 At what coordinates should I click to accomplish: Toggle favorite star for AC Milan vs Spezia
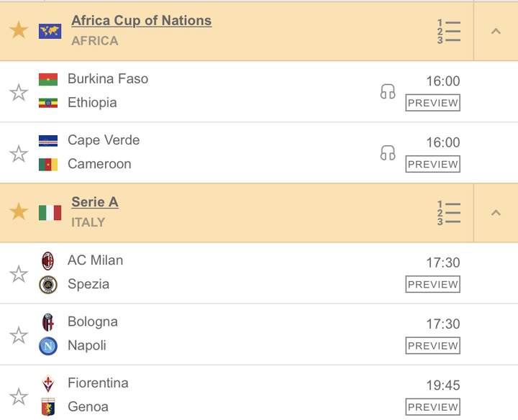(x=19, y=274)
